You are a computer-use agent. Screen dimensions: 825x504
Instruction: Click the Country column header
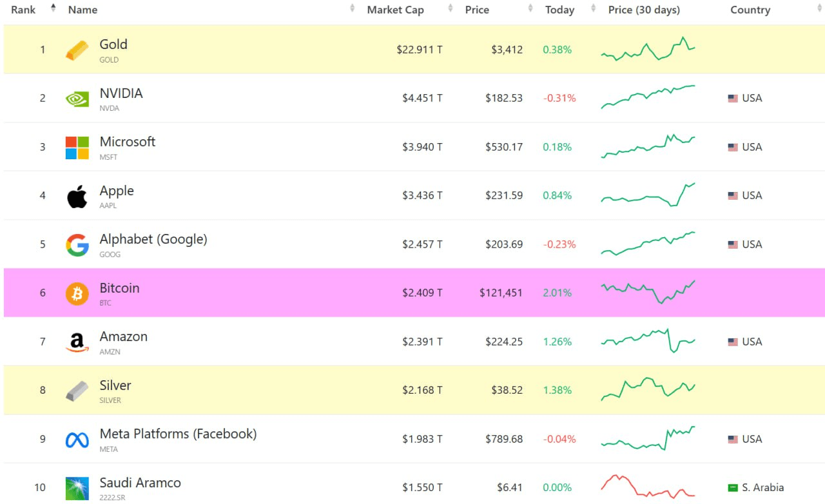point(750,10)
